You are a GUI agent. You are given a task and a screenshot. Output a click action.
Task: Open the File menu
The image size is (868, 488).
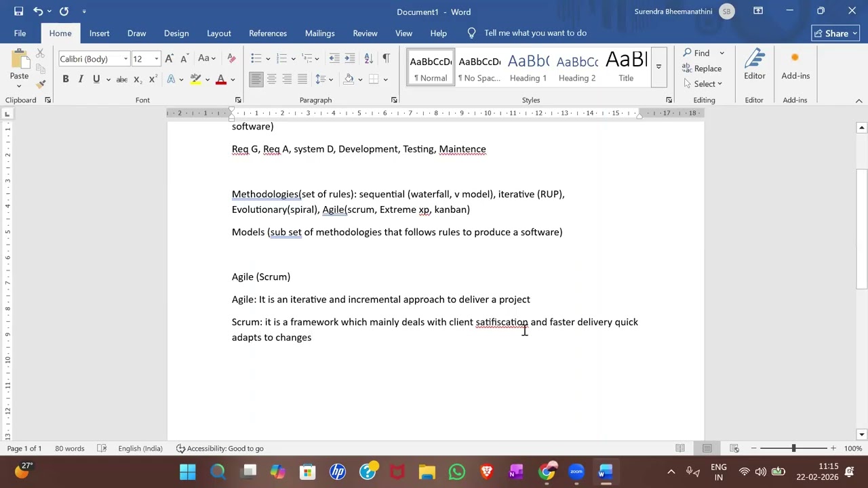point(20,33)
